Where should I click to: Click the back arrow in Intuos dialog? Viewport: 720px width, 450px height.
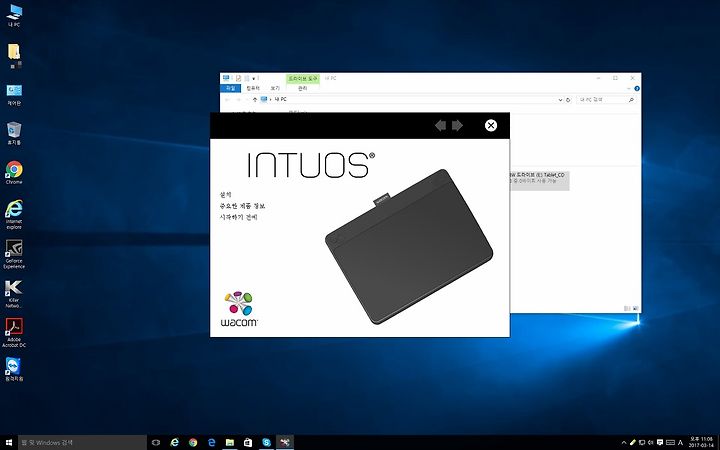[440, 125]
